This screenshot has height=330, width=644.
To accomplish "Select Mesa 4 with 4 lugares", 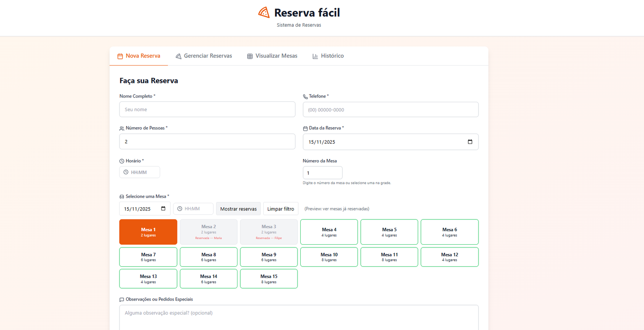I will coord(329,232).
